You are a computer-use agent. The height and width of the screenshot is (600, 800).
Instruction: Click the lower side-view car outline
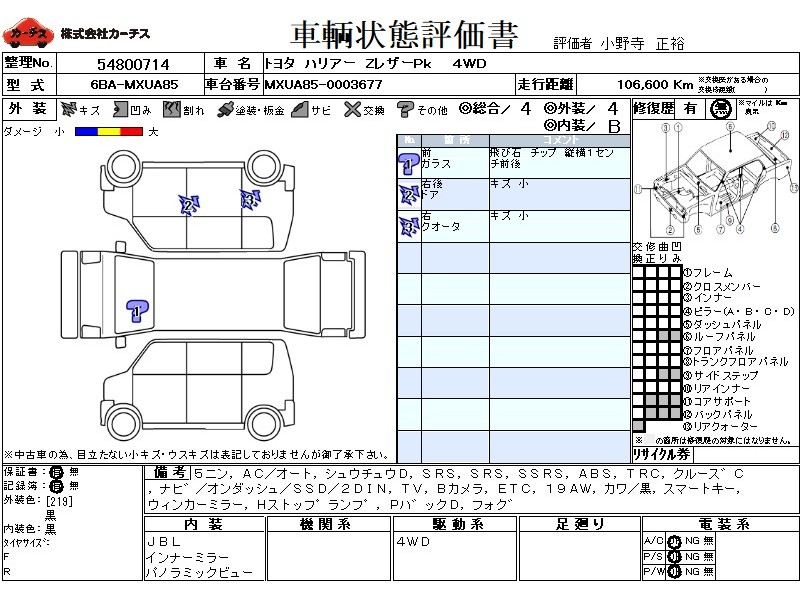(198, 391)
